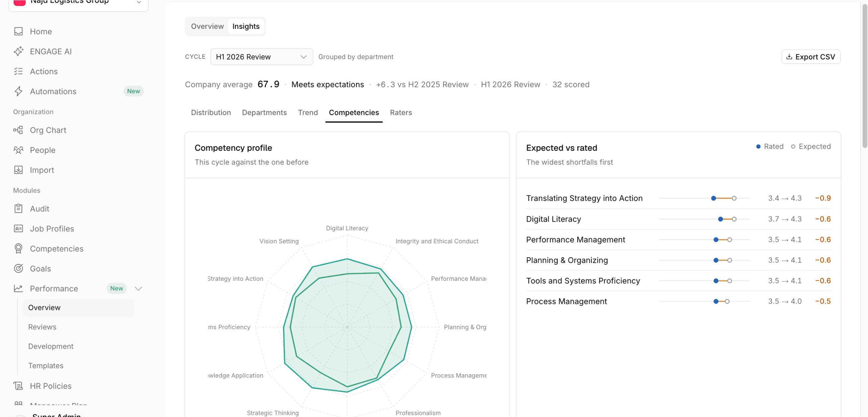Viewport: 868px width, 417px height.
Task: Click the Translating Strategy into Action row label
Action: coord(584,198)
